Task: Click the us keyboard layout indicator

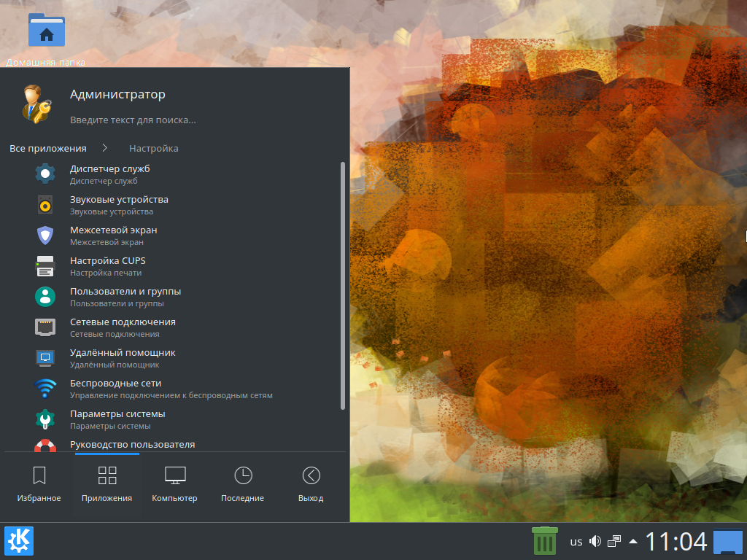Action: click(x=576, y=542)
